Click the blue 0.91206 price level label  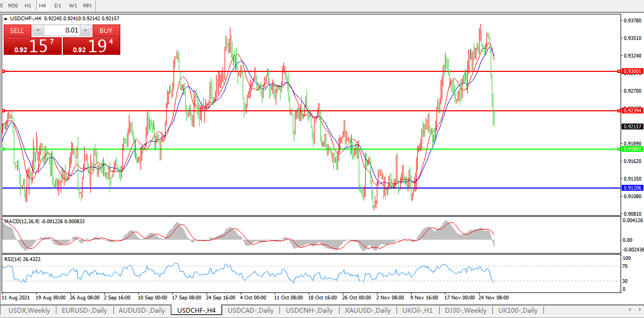coord(632,188)
